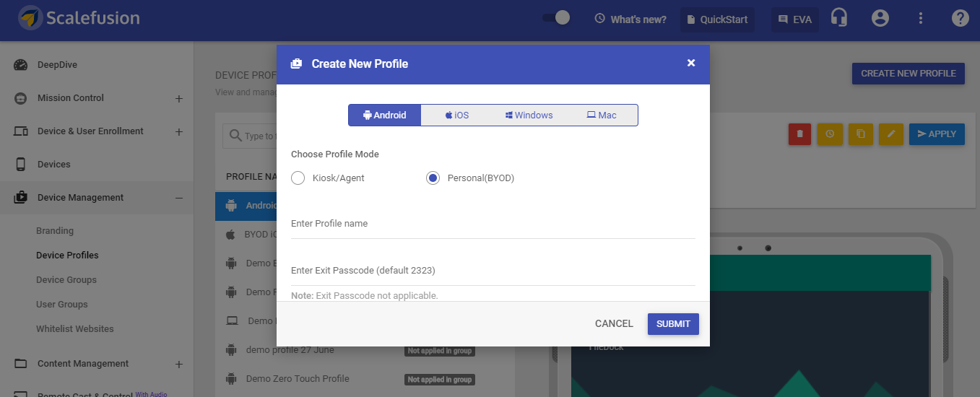Click the Apple icon of BYOD row
Viewport: 980px width, 397px height.
tap(231, 235)
